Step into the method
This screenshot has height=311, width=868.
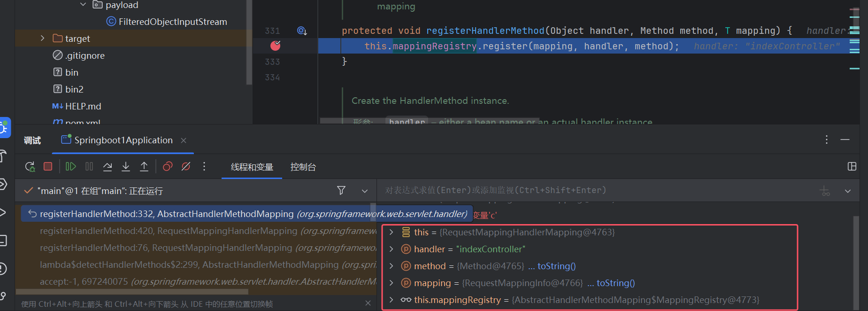(126, 166)
